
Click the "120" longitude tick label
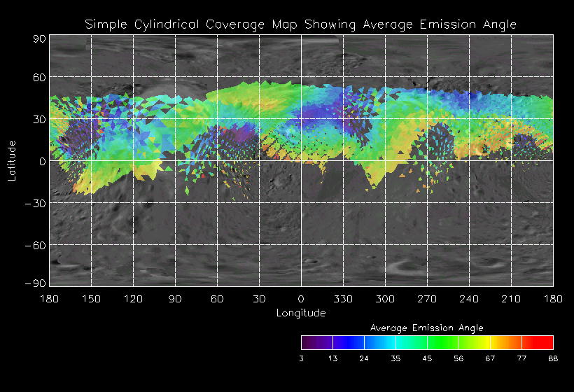point(133,299)
